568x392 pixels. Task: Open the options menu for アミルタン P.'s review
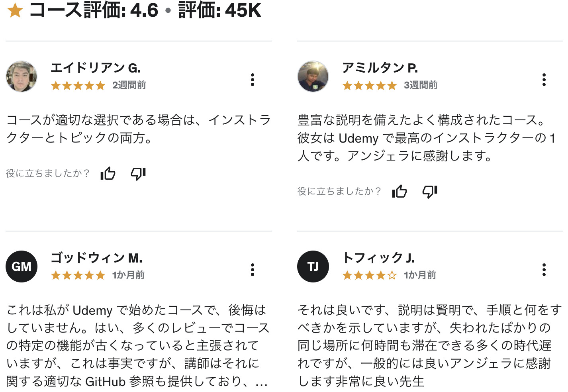544,80
